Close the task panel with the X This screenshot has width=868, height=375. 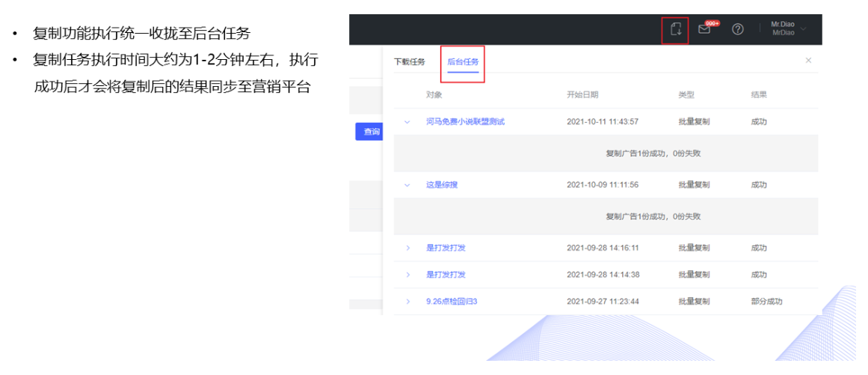(x=808, y=61)
